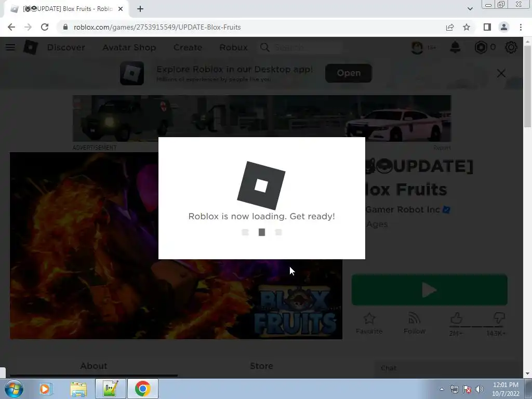
Task: Click the advertisement banner image
Action: click(262, 118)
